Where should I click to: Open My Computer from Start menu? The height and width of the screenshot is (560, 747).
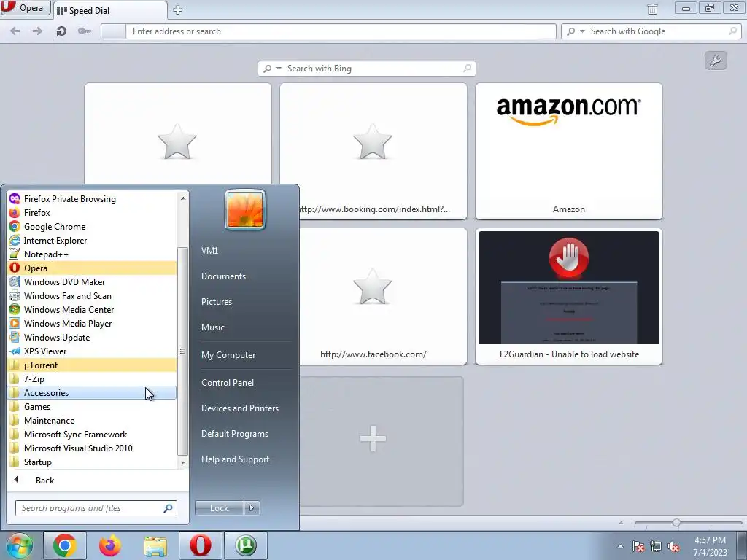(228, 355)
